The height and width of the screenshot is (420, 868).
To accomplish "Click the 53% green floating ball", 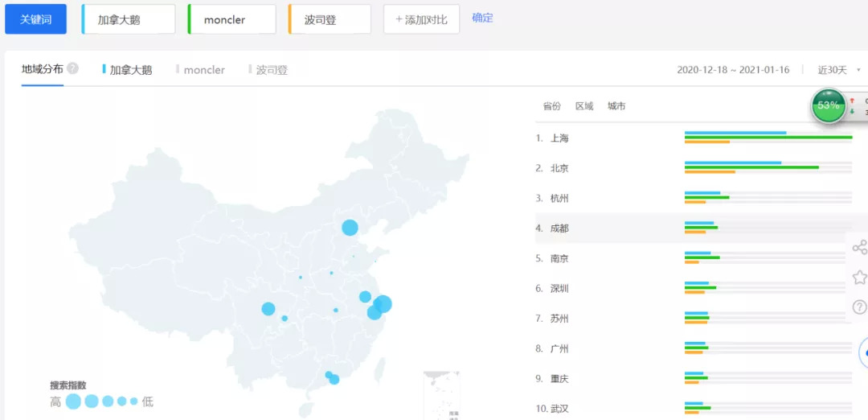I will point(828,105).
